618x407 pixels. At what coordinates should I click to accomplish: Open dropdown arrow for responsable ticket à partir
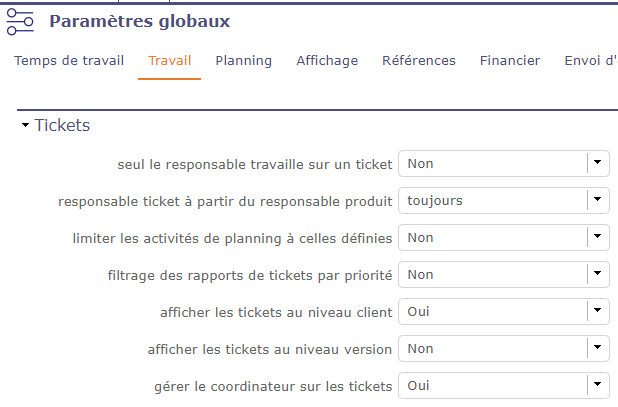tap(597, 200)
